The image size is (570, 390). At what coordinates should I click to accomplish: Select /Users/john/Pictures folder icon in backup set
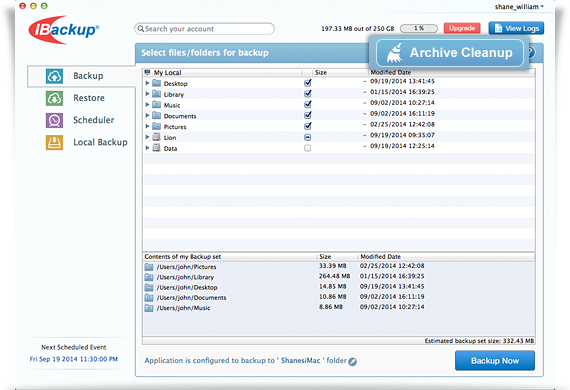(x=149, y=267)
